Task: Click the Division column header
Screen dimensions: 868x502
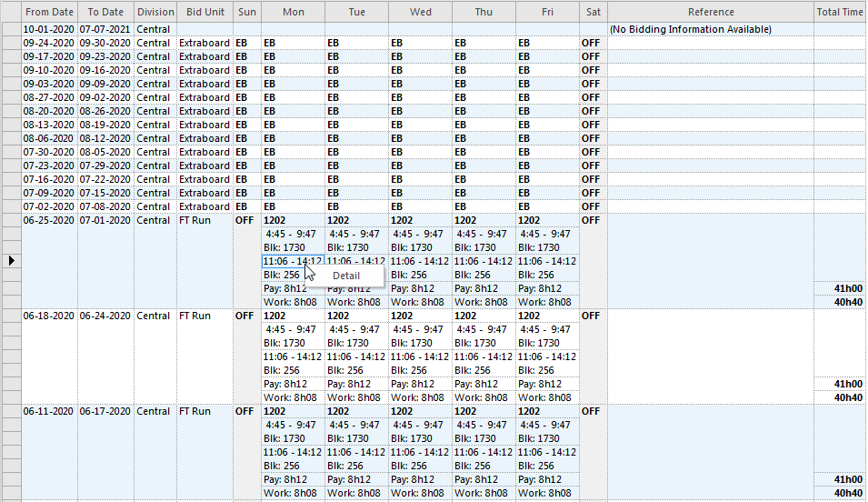Action: [x=155, y=12]
